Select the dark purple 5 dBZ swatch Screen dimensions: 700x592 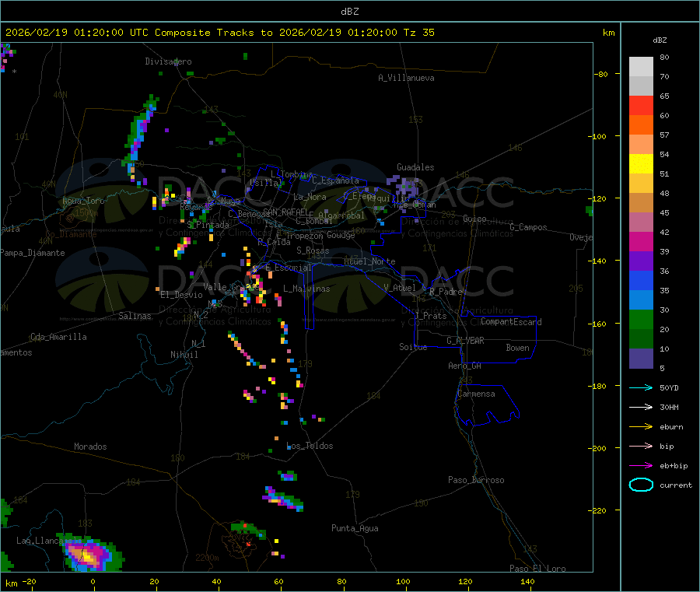coord(641,359)
